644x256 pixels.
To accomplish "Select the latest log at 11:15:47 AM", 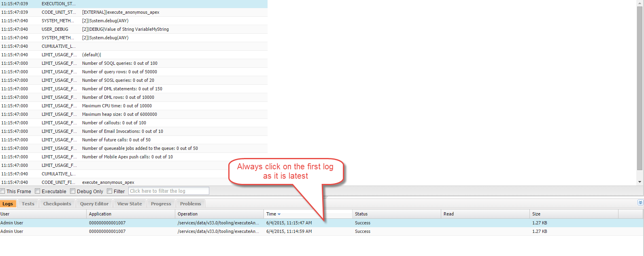I will pyautogui.click(x=289, y=223).
